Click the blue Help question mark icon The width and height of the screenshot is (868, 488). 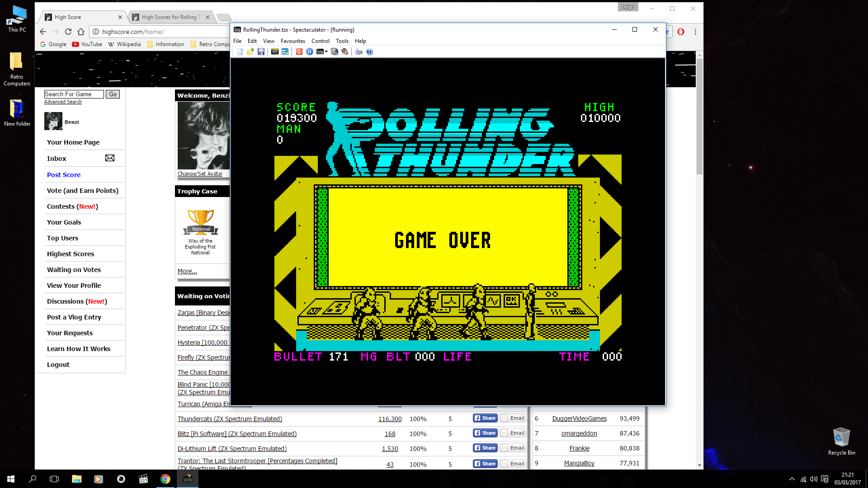(369, 52)
